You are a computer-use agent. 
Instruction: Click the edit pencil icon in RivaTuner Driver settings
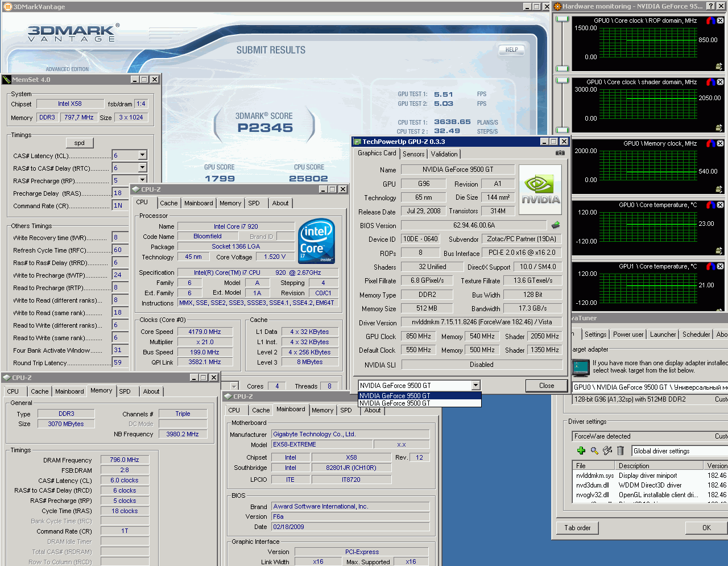point(607,451)
